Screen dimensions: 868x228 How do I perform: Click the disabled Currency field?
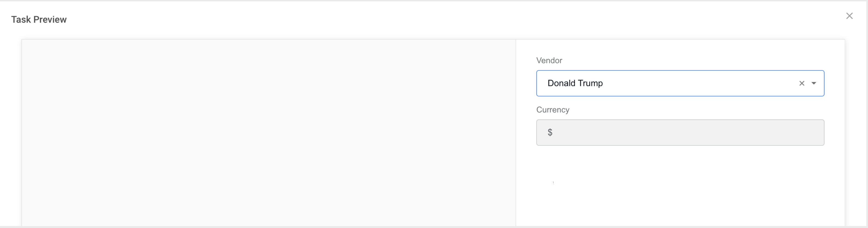[x=680, y=133]
